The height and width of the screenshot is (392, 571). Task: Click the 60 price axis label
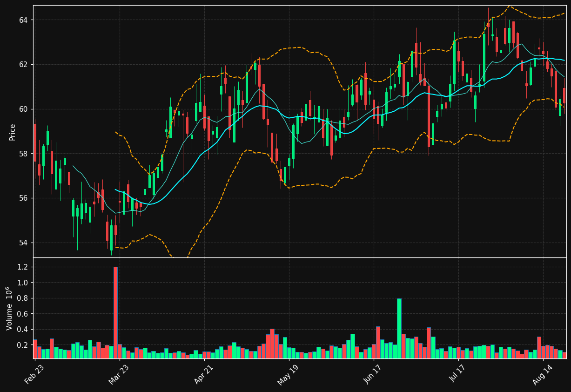pos(24,109)
